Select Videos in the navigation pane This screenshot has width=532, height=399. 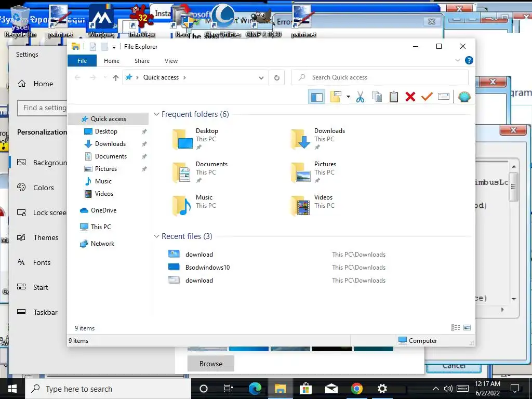(104, 194)
